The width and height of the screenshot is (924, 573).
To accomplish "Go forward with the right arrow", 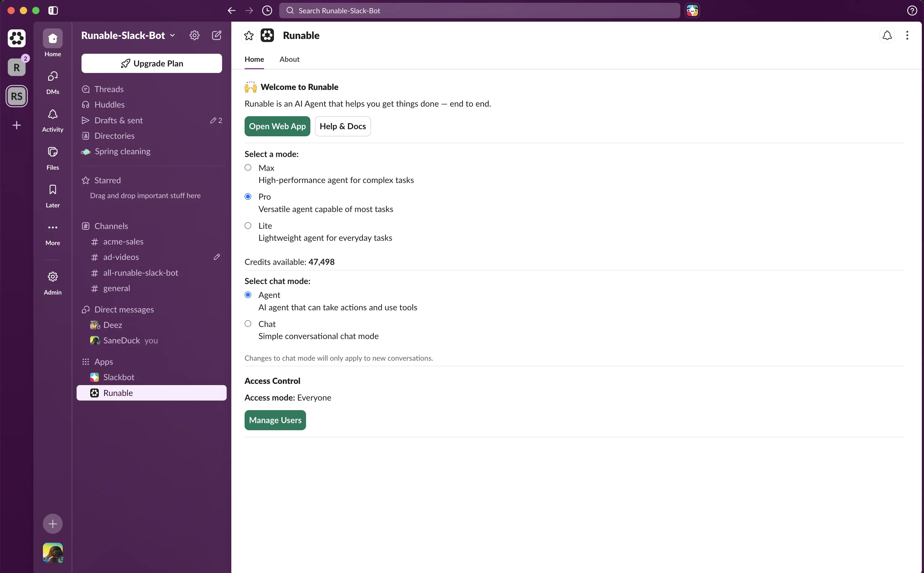I will (x=249, y=11).
